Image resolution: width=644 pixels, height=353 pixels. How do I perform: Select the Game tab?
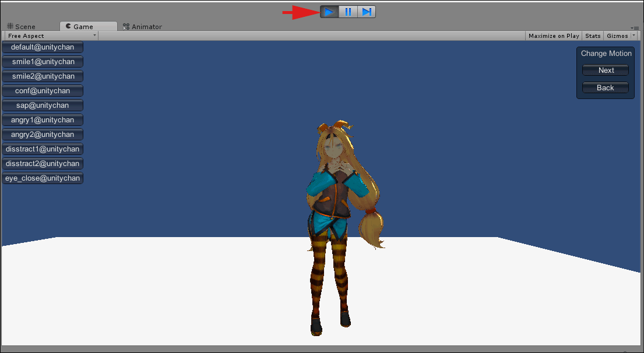point(89,27)
